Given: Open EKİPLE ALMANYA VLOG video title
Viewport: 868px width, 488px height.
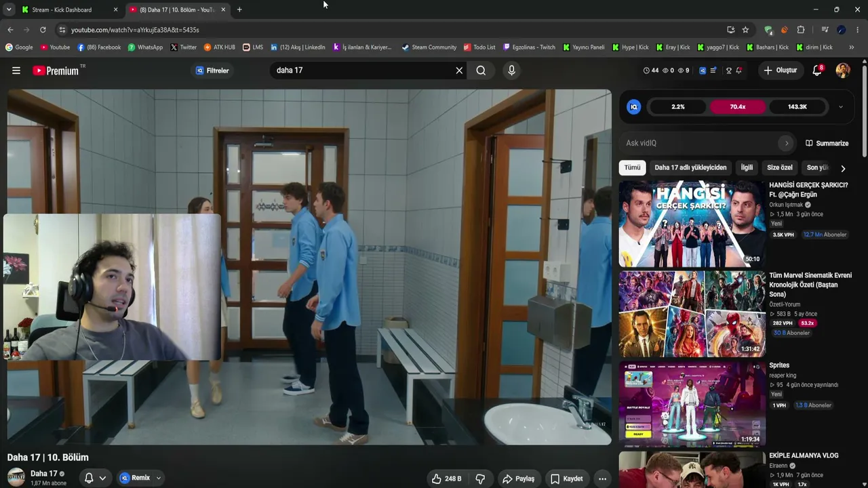Looking at the screenshot, I should point(804,455).
